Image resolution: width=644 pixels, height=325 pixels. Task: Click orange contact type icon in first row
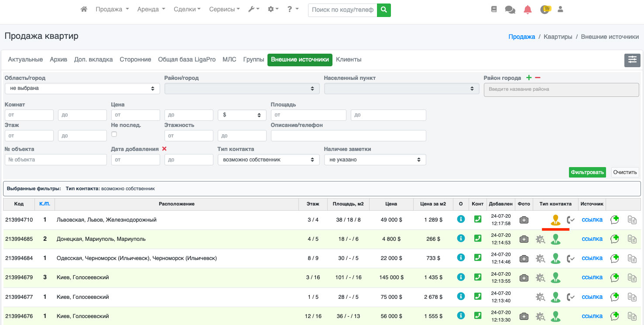pyautogui.click(x=555, y=220)
